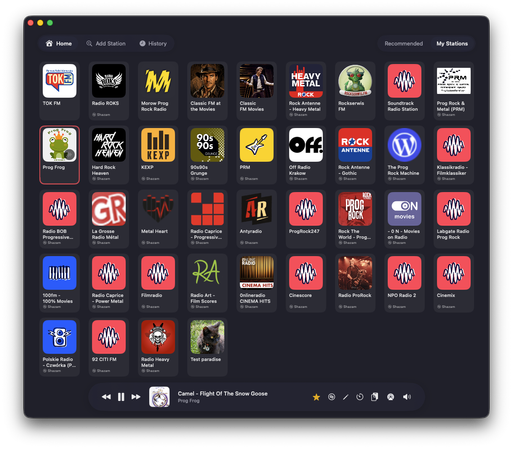
Task: Copy track title with clipboard icon
Action: pyautogui.click(x=374, y=397)
